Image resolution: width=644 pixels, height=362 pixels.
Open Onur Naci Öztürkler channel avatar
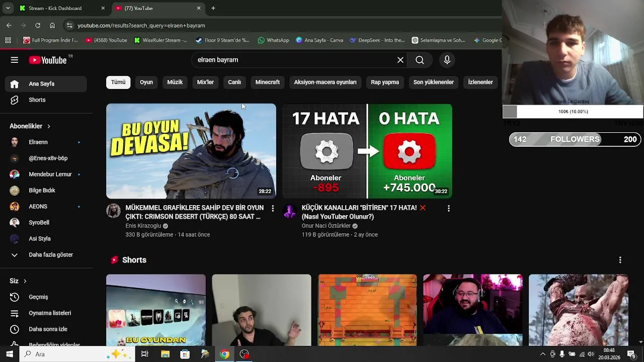289,211
